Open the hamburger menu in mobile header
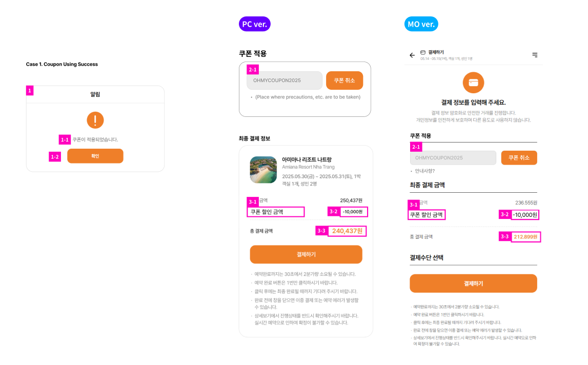The image size is (588, 365). pyautogui.click(x=535, y=55)
